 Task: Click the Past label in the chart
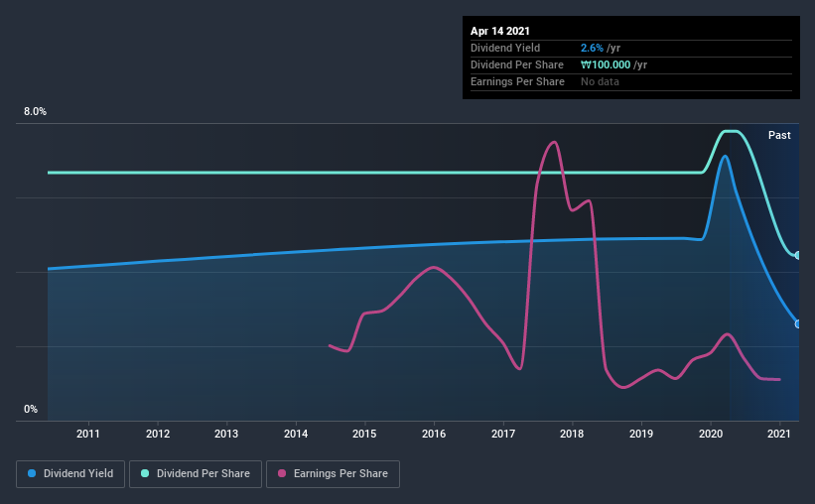click(779, 135)
